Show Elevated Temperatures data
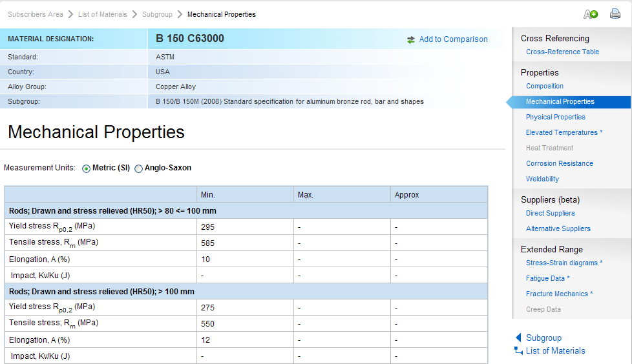632x364 pixels. point(564,132)
